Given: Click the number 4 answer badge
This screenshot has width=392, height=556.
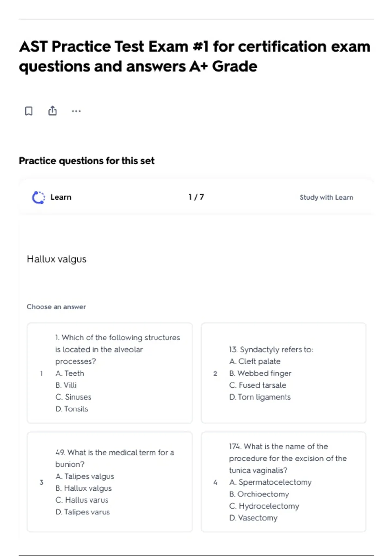Looking at the screenshot, I should [x=215, y=482].
